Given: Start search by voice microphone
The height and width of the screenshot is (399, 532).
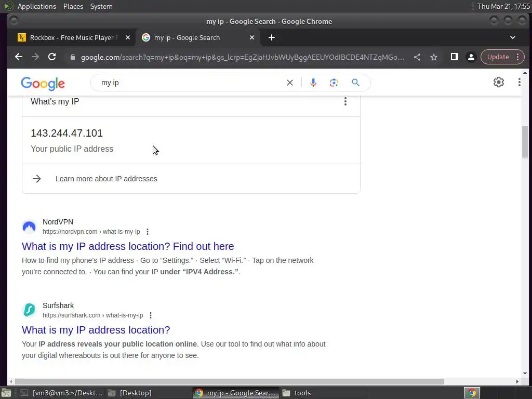Looking at the screenshot, I should [313, 83].
